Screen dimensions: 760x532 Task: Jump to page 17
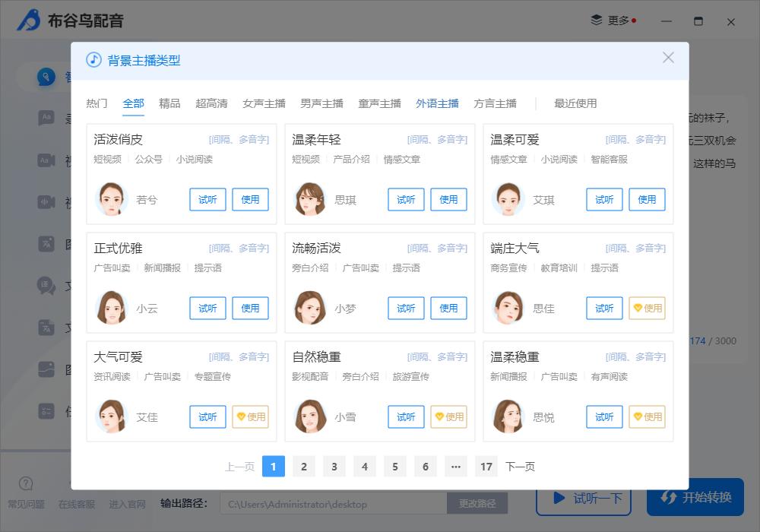coord(486,466)
